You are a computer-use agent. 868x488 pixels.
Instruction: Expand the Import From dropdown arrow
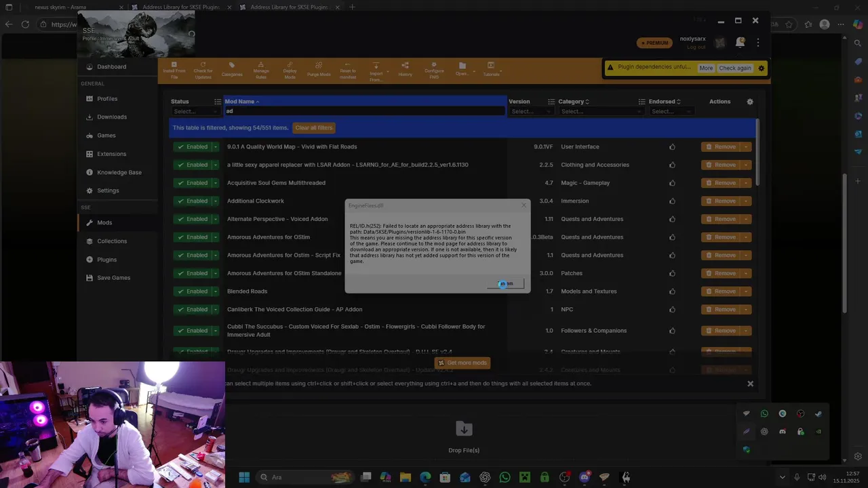click(387, 71)
